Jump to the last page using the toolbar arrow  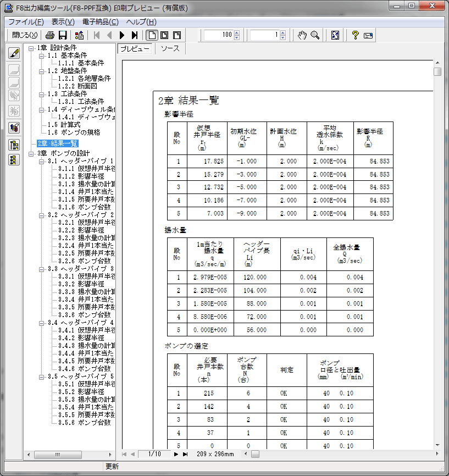click(135, 35)
